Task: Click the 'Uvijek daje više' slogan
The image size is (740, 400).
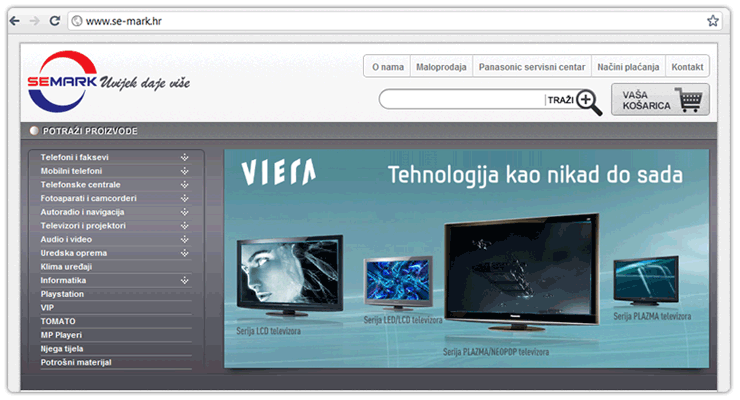Action: click(x=145, y=83)
